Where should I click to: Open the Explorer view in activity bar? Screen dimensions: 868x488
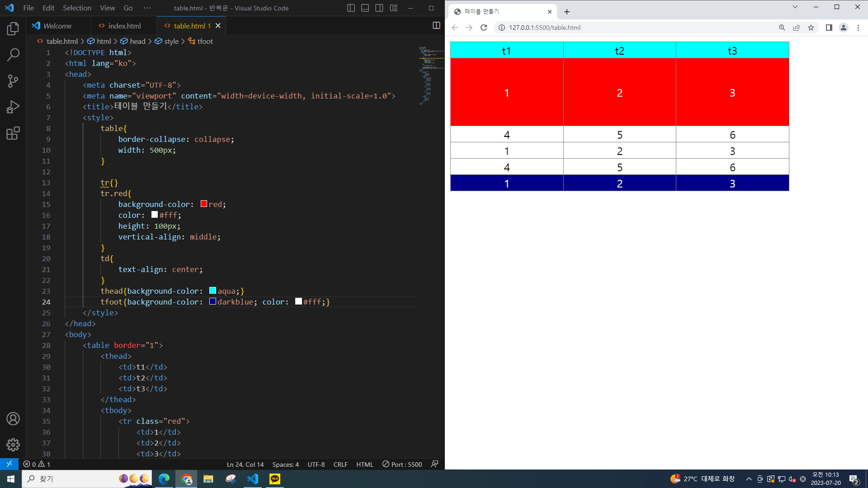(x=13, y=29)
